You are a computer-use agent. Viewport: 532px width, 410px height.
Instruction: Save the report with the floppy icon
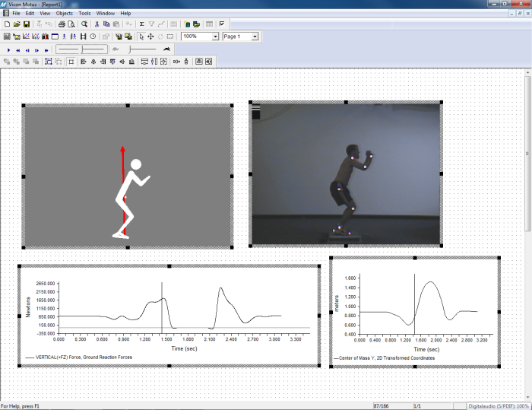click(x=26, y=24)
